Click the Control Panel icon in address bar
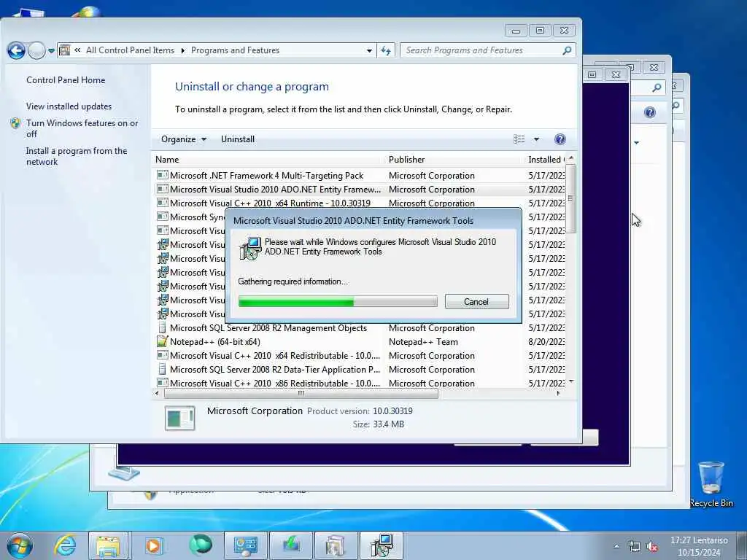 coord(65,50)
